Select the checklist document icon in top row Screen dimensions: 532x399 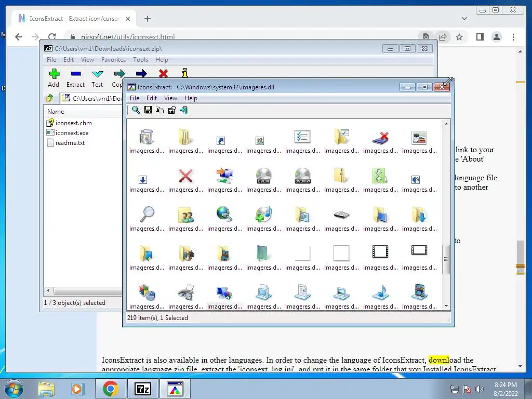(x=302, y=137)
